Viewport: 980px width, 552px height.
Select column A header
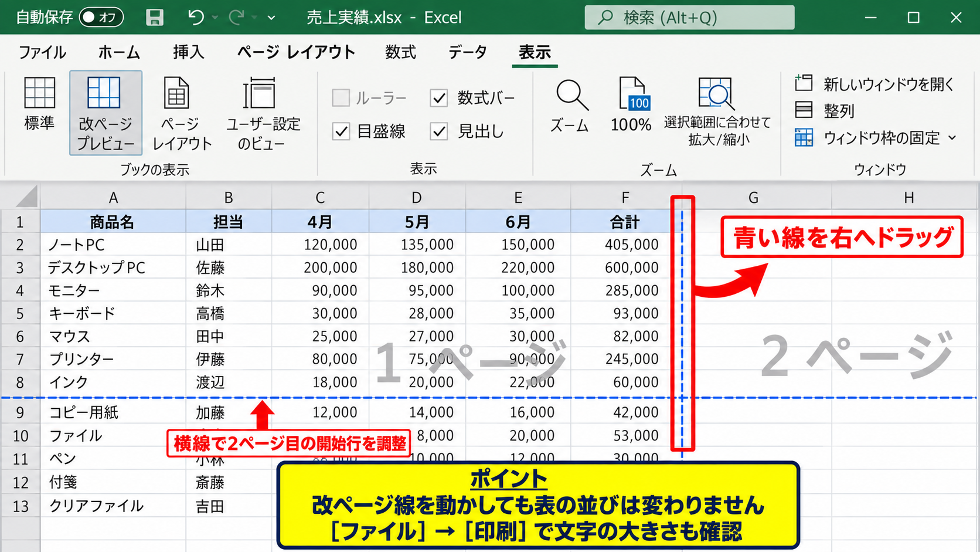pos(113,198)
